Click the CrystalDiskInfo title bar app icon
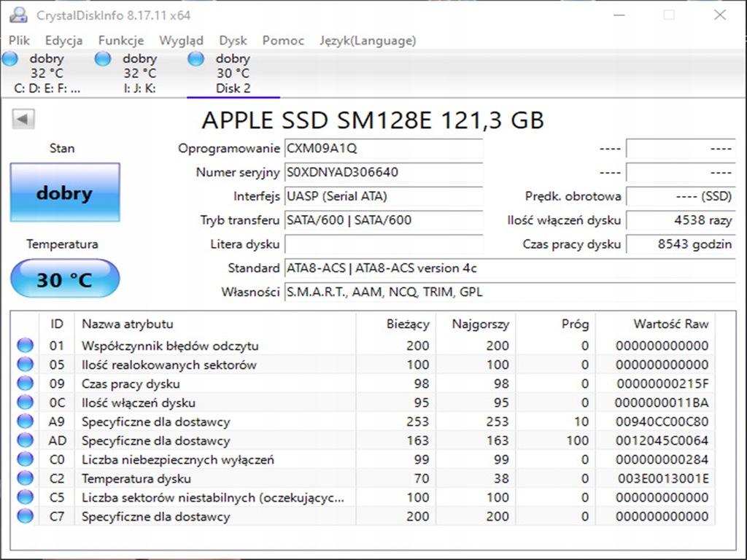The image size is (747, 560). coord(20,15)
